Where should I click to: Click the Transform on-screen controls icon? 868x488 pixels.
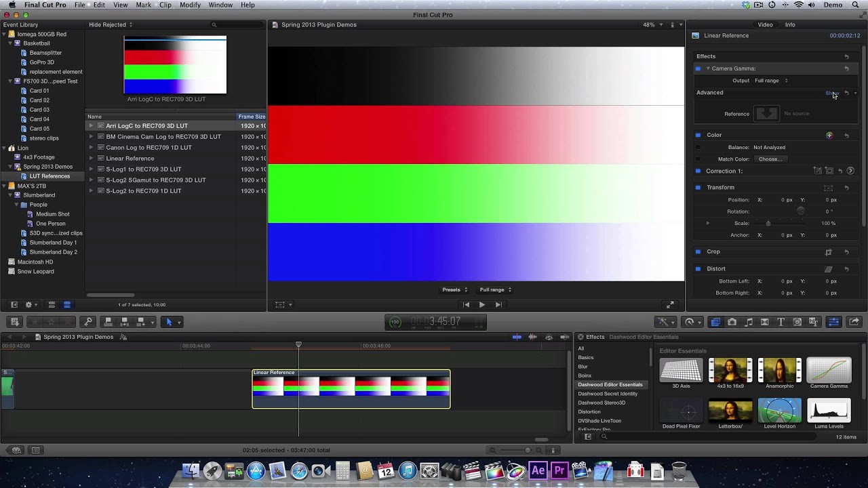828,188
